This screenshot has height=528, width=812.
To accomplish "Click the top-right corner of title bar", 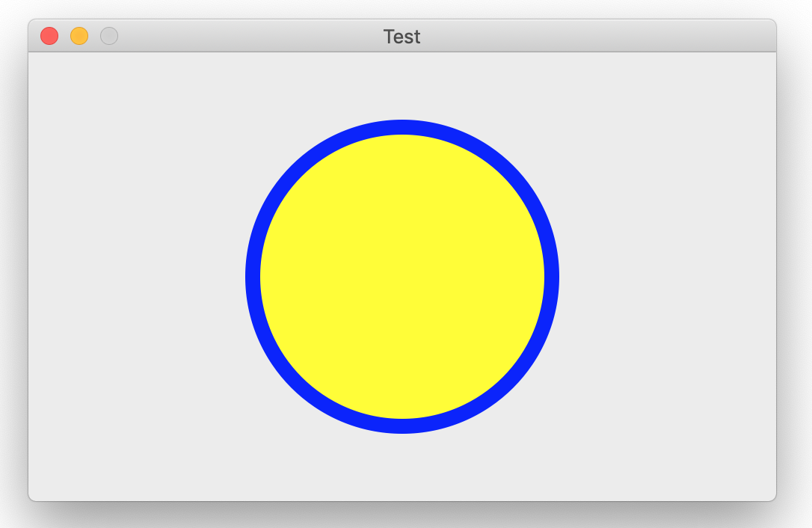I will tap(773, 23).
